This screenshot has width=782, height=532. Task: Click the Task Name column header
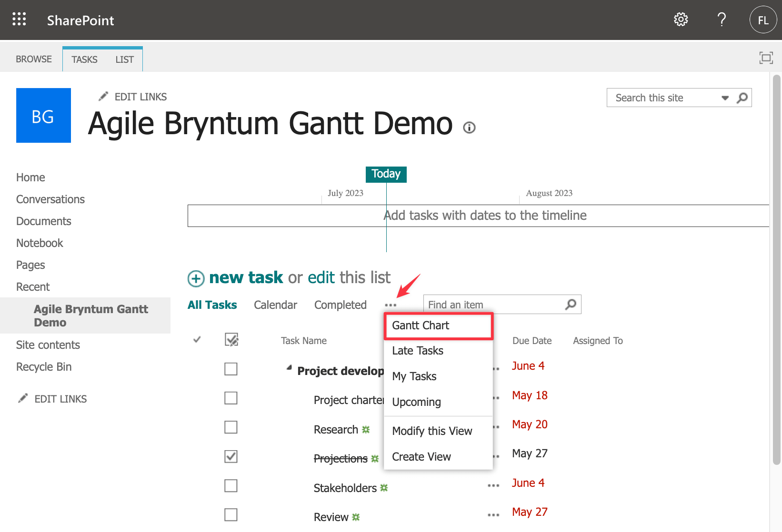pos(304,341)
